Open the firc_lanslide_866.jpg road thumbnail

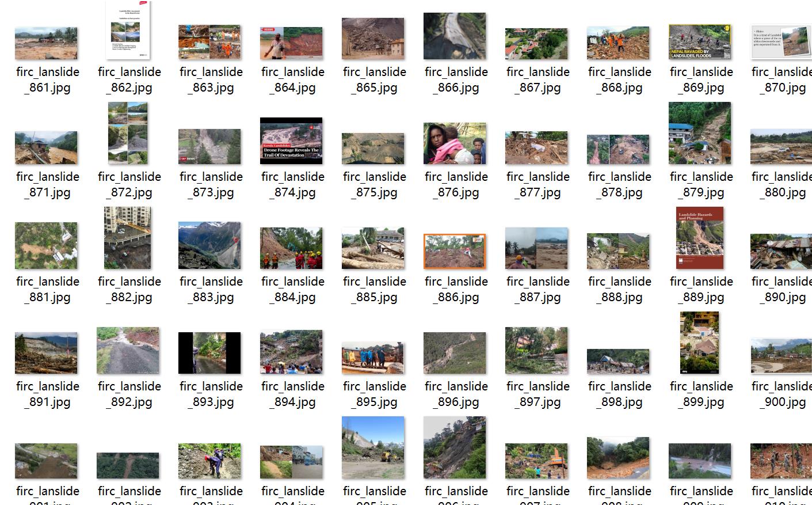tap(455, 36)
